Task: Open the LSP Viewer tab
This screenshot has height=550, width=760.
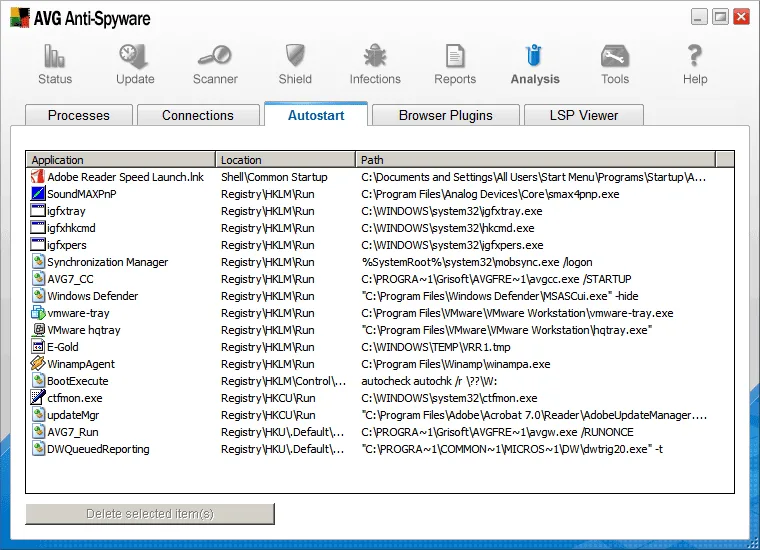Action: pos(584,115)
